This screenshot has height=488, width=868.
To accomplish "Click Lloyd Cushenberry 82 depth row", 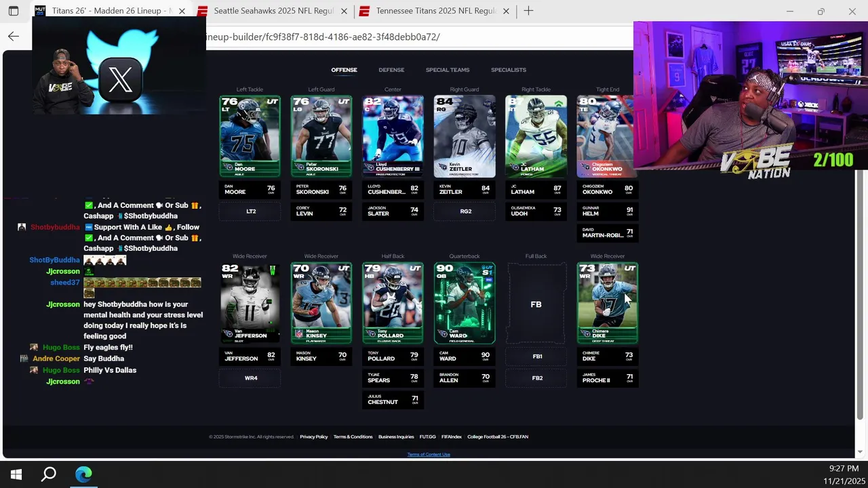I will click(393, 190).
